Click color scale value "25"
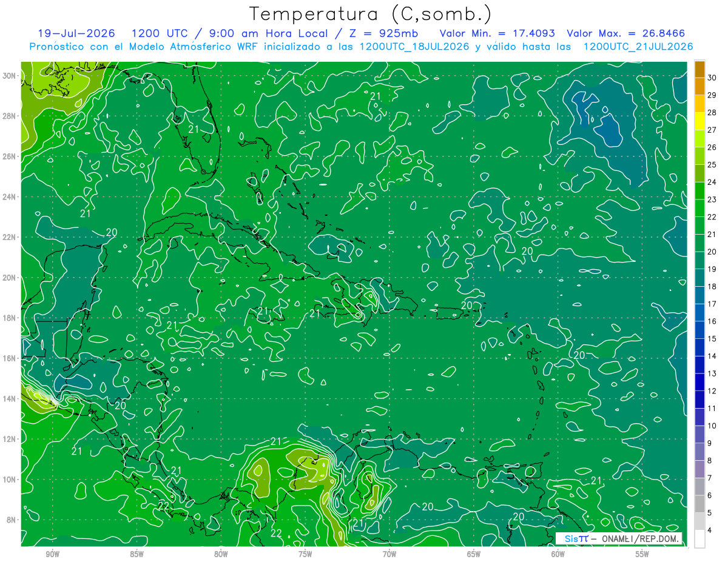Screen dimensions: 728x562 pyautogui.click(x=712, y=165)
